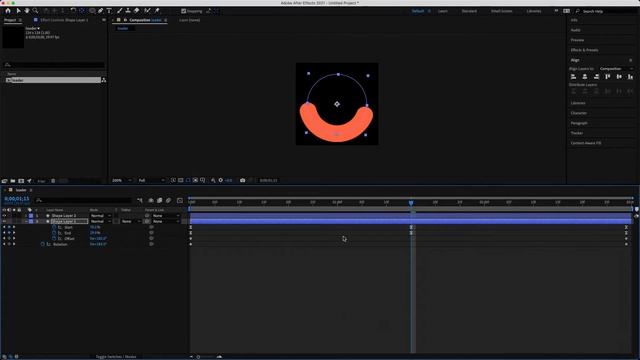This screenshot has height=360, width=640.
Task: Open the Full resolution dropdown
Action: coord(151,180)
